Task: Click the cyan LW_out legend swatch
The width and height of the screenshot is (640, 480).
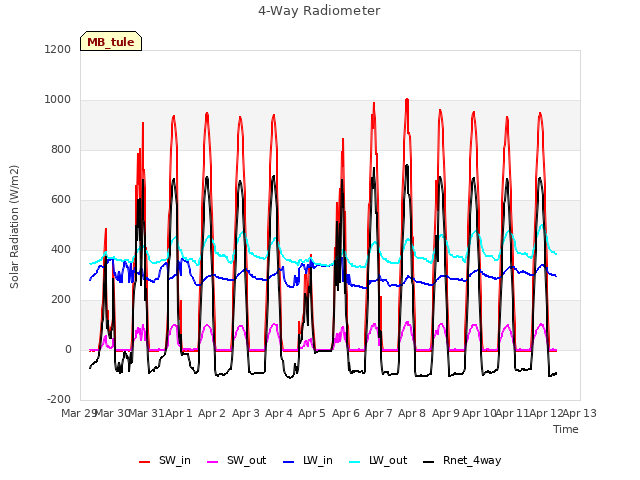Action: pos(355,462)
